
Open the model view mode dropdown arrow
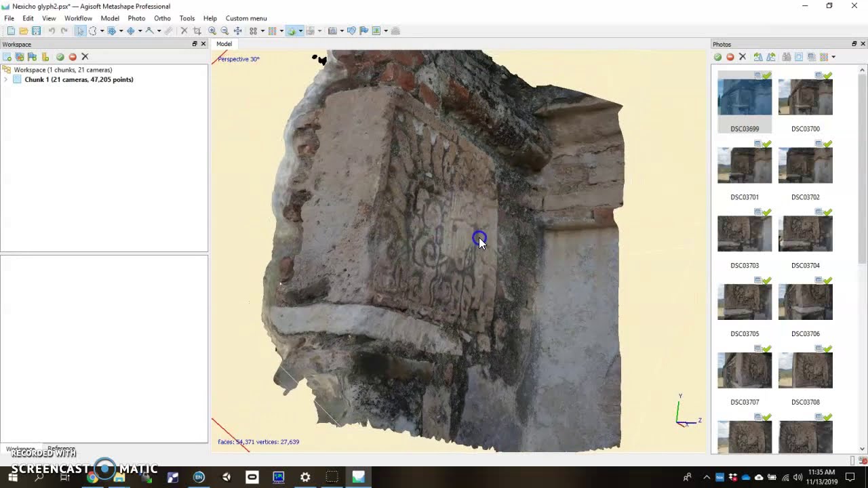[x=300, y=30]
